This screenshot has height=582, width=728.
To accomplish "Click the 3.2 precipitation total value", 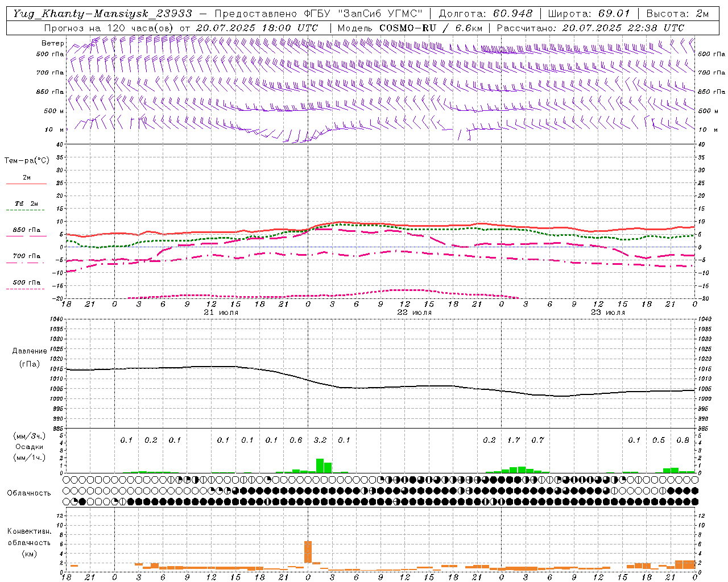I will pyautogui.click(x=320, y=440).
